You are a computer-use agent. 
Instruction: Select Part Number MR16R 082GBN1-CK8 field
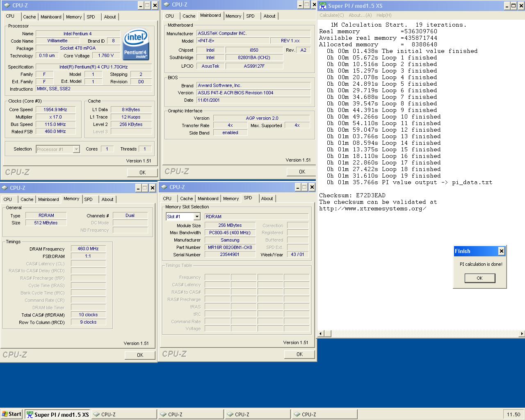tap(230, 247)
